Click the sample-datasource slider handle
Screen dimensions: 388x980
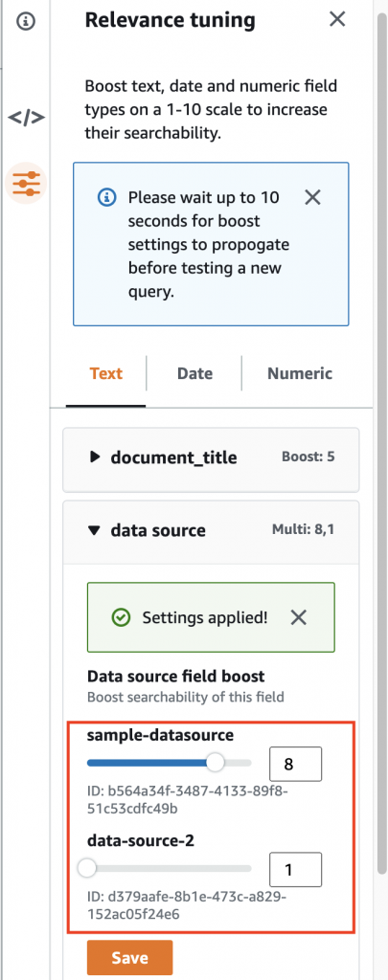[x=216, y=763]
